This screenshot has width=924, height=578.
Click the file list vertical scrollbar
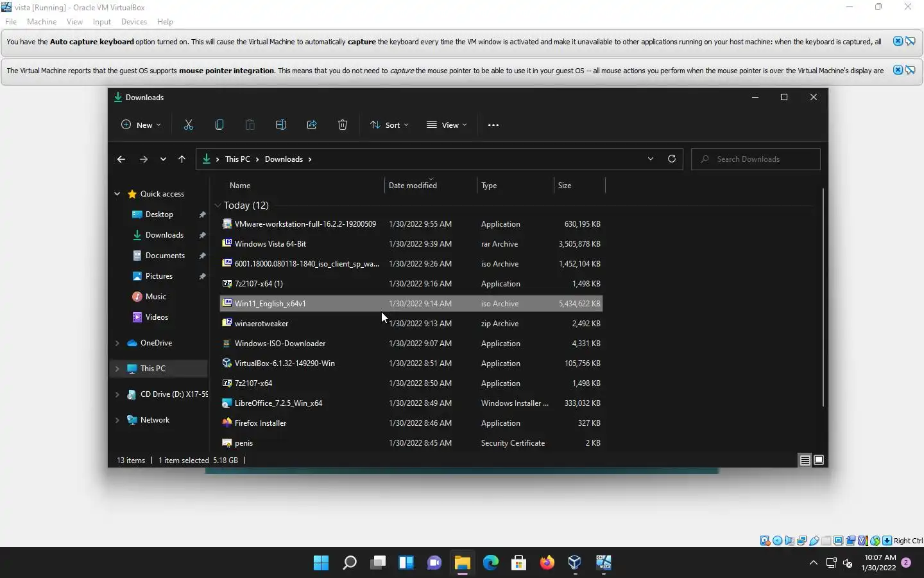pyautogui.click(x=823, y=297)
